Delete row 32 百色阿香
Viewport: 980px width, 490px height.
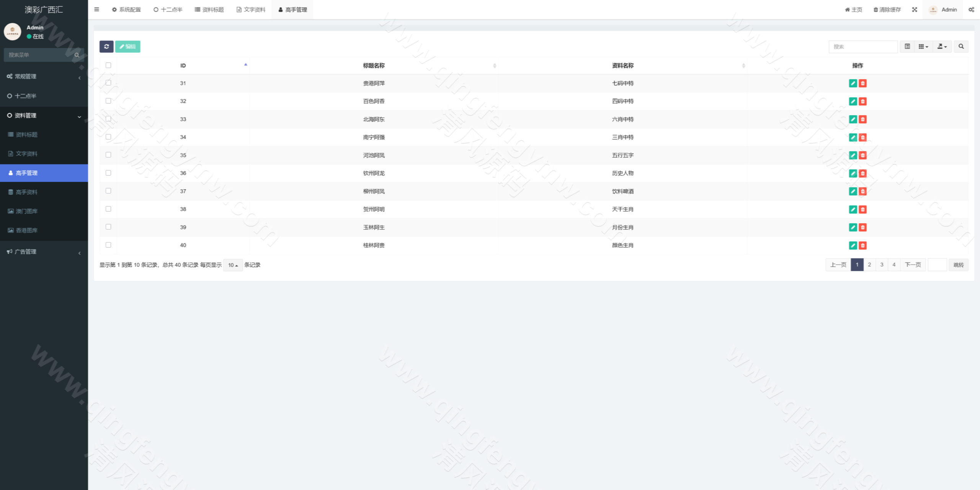pos(862,101)
